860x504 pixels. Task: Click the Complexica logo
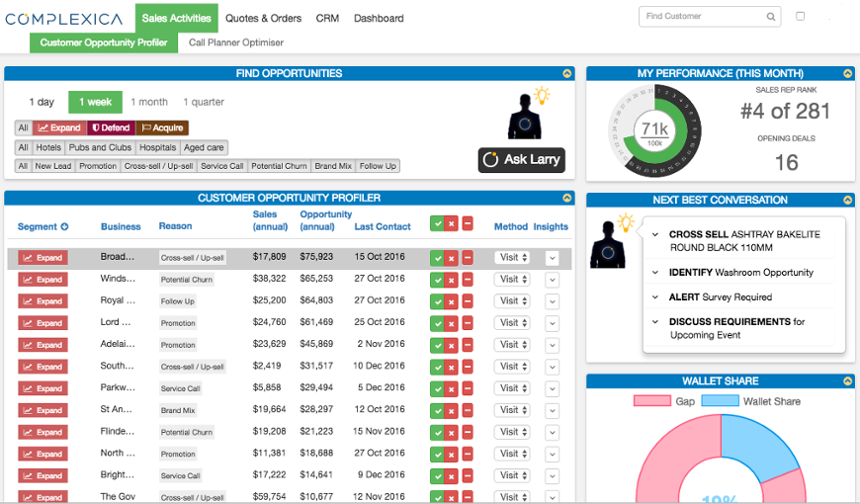(x=64, y=19)
